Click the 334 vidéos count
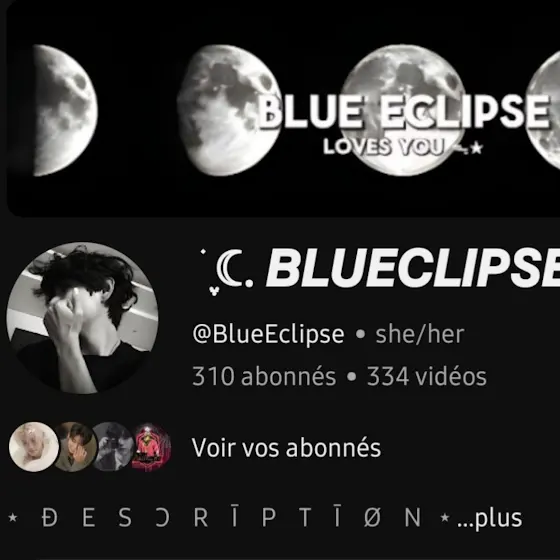This screenshot has height=560, width=560. [427, 376]
